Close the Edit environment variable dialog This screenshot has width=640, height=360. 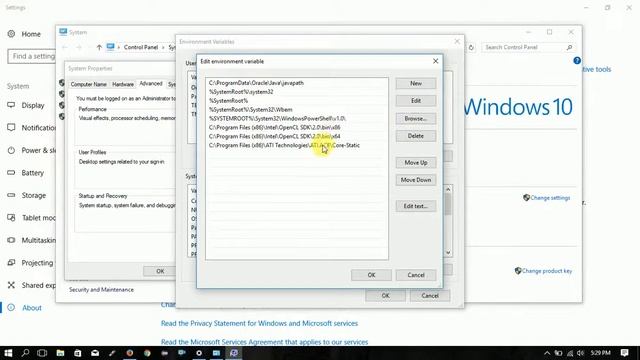click(x=436, y=61)
